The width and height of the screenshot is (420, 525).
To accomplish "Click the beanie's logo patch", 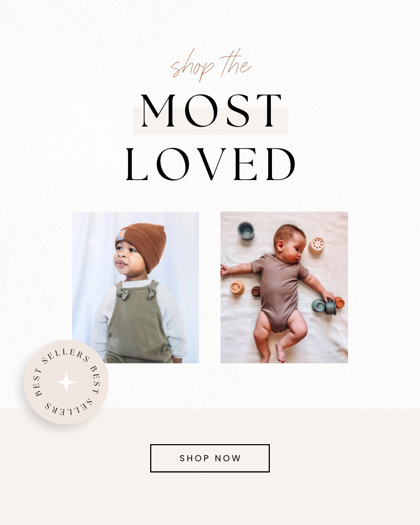I will click(121, 235).
